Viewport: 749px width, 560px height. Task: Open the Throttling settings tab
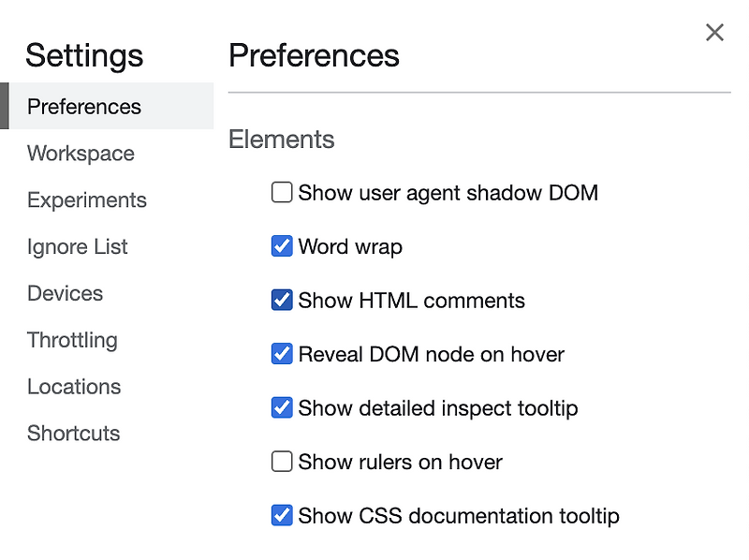coord(72,340)
